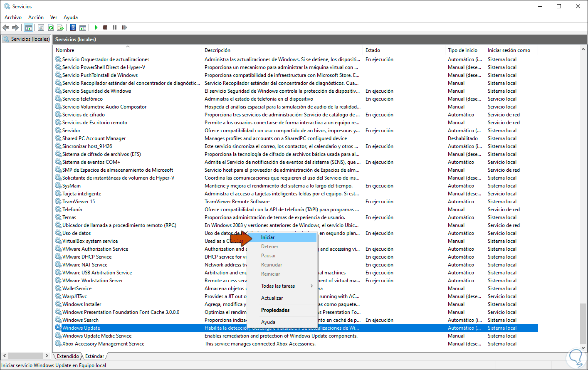Toggle the show/hide console tree toolbar icon
This screenshot has width=588, height=370.
click(28, 27)
